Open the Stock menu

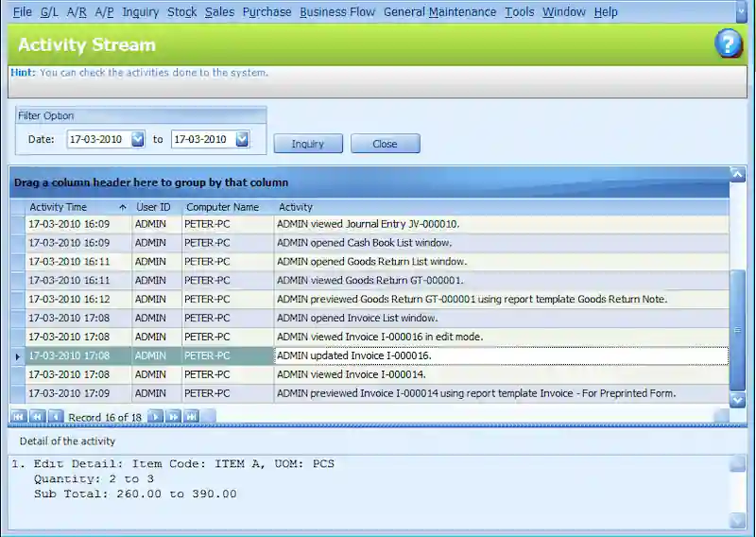click(x=181, y=12)
